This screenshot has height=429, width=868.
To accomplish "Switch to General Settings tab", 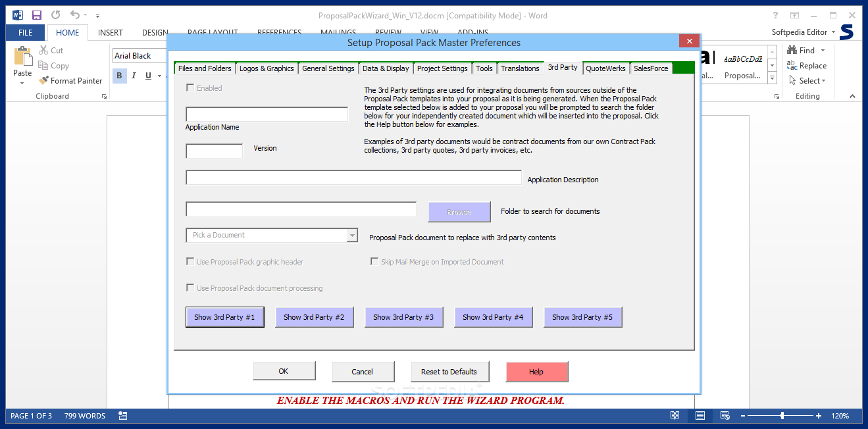I will (328, 68).
